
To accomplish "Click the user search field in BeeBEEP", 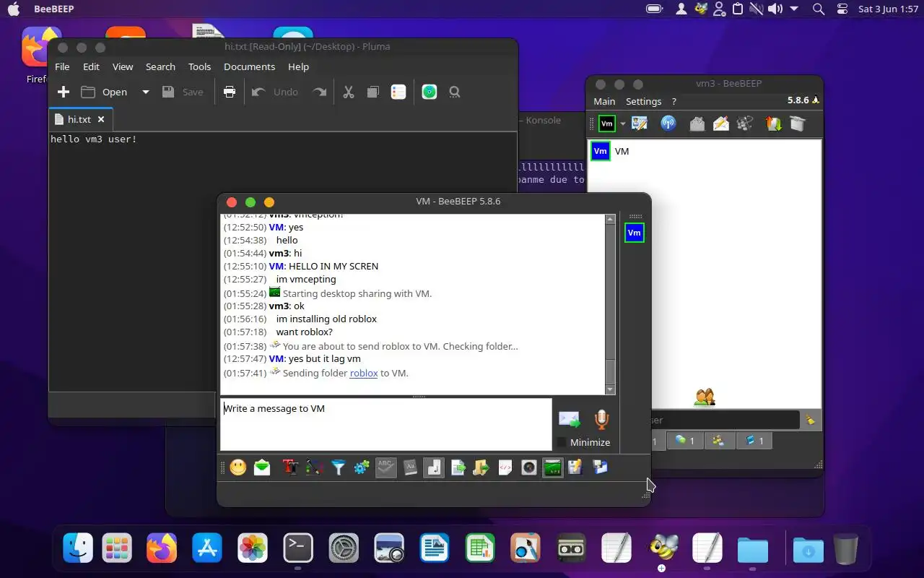I will (725, 420).
